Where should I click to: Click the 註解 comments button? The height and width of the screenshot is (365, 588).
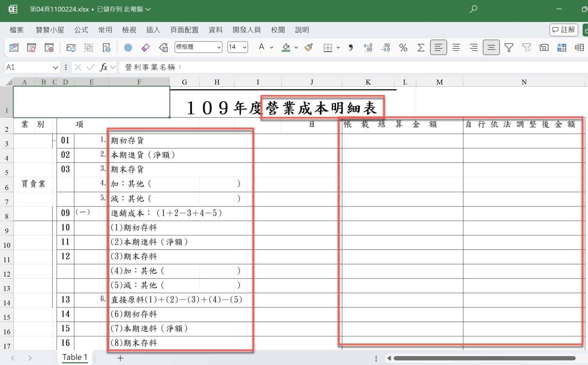pyautogui.click(x=564, y=30)
